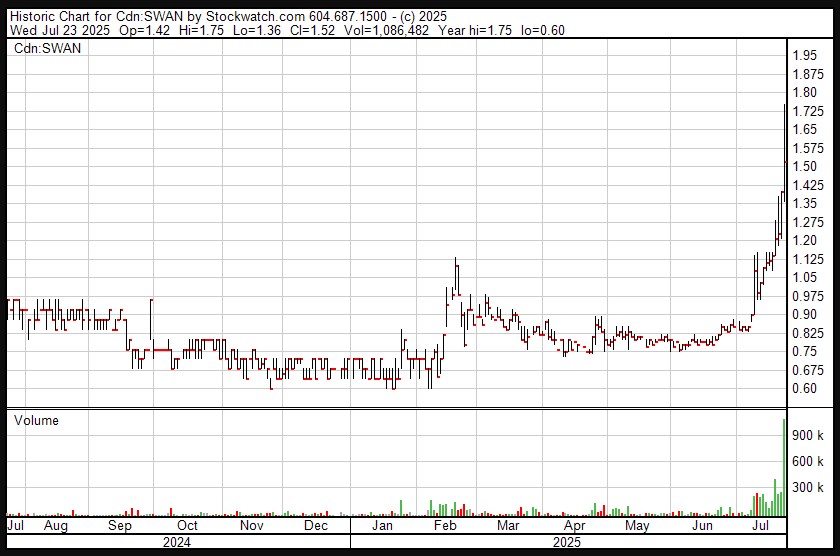Click the 0.975 price axis label
Image resolution: width=840 pixels, height=556 pixels.
pyautogui.click(x=808, y=296)
